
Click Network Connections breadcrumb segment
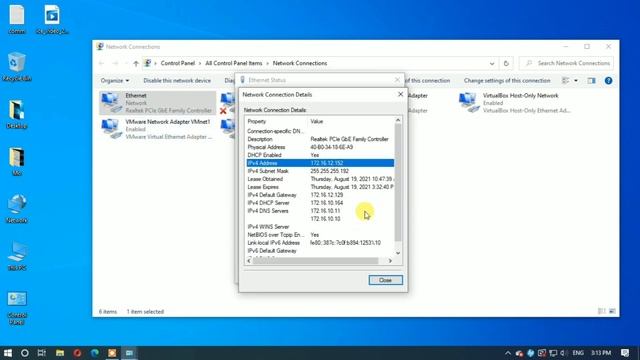[x=300, y=63]
